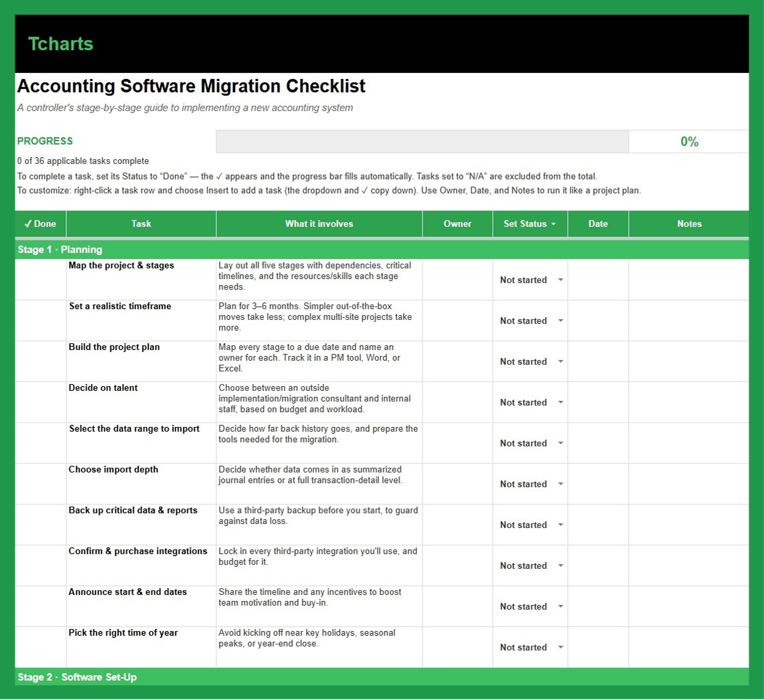Open status dropdown for Pick the right time of year
The height and width of the screenshot is (700, 764).
pyautogui.click(x=560, y=648)
